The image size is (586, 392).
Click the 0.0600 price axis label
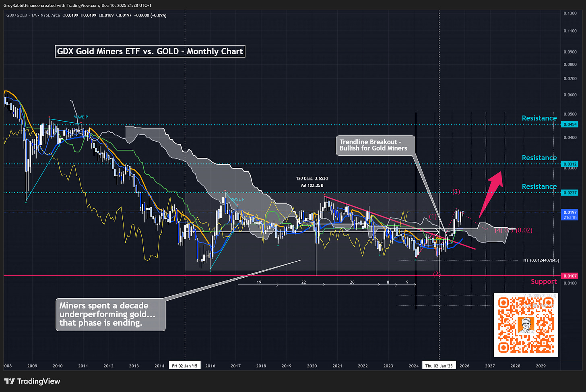pyautogui.click(x=570, y=95)
